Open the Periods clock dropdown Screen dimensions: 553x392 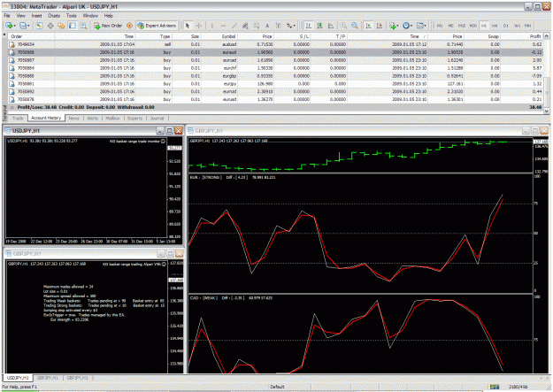click(407, 26)
